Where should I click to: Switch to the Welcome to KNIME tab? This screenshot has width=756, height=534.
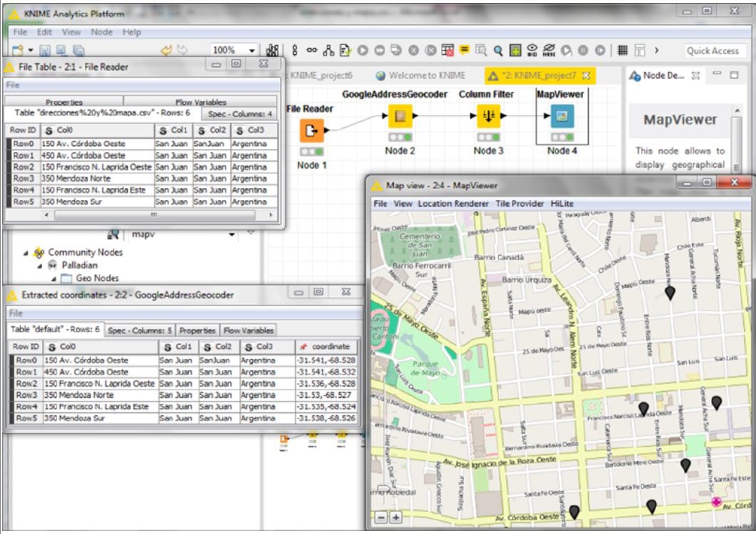pyautogui.click(x=426, y=75)
